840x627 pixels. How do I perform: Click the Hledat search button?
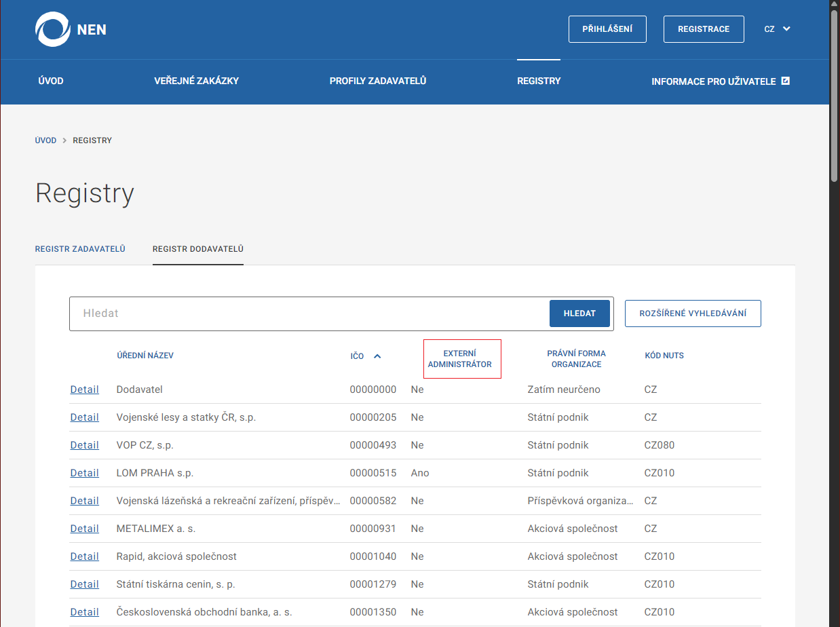[579, 313]
